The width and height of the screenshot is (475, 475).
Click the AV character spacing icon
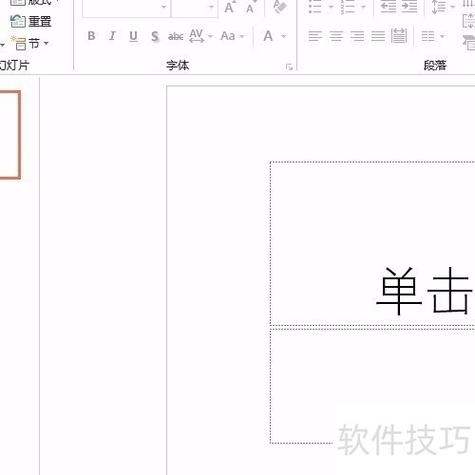[197, 36]
